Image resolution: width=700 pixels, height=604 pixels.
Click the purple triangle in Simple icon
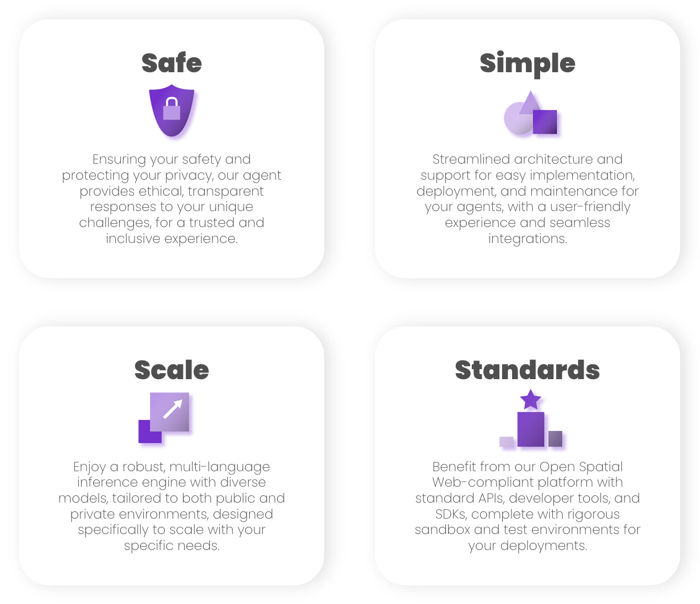(x=530, y=103)
